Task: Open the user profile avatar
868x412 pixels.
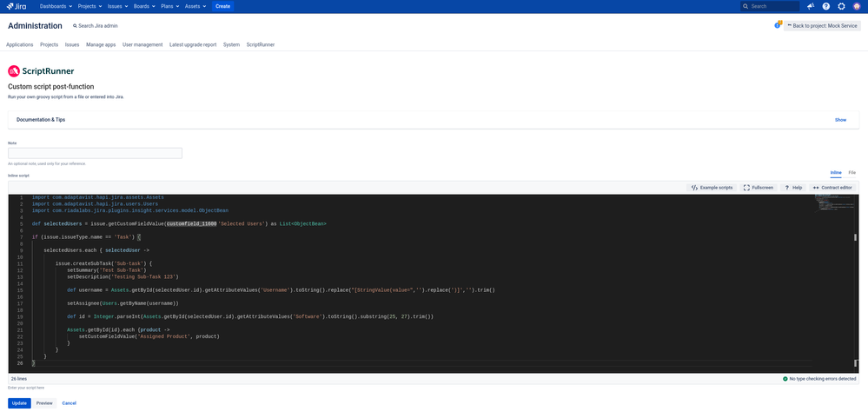Action: pos(857,6)
